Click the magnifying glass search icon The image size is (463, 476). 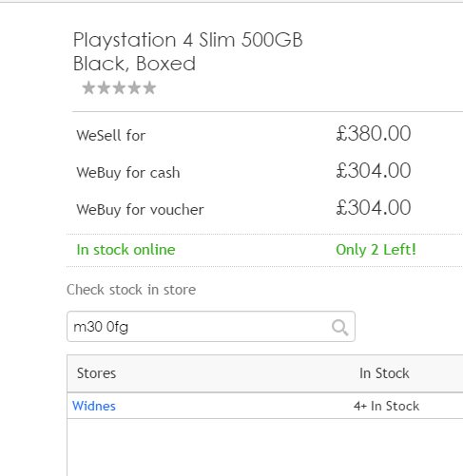pos(340,327)
